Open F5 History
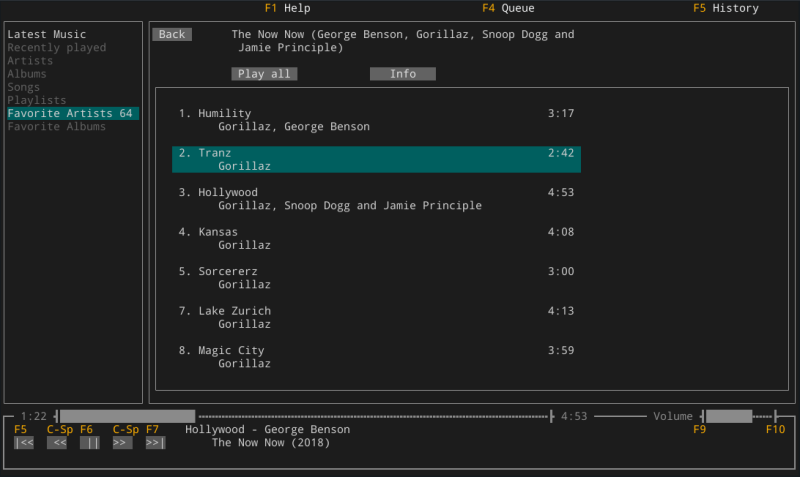Screen dimensions: 800x477 tap(726, 8)
